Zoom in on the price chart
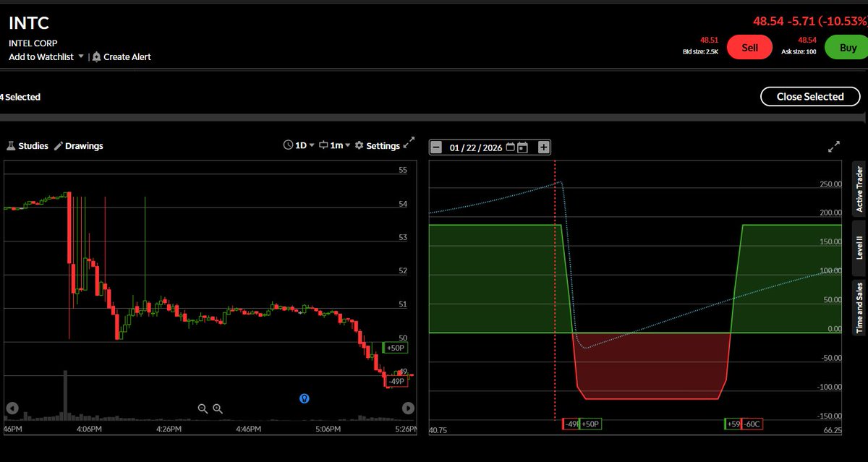Viewport: 868px width, 462px height. [218, 408]
